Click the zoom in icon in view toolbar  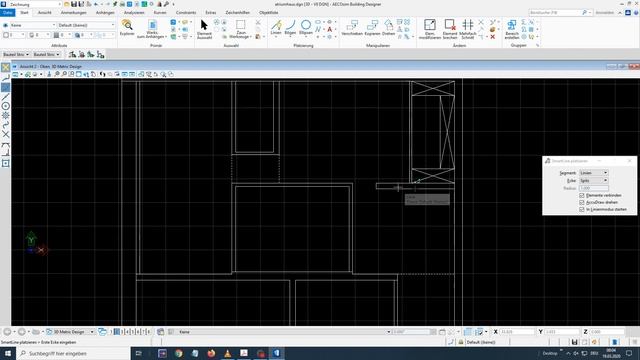[x=57, y=74]
